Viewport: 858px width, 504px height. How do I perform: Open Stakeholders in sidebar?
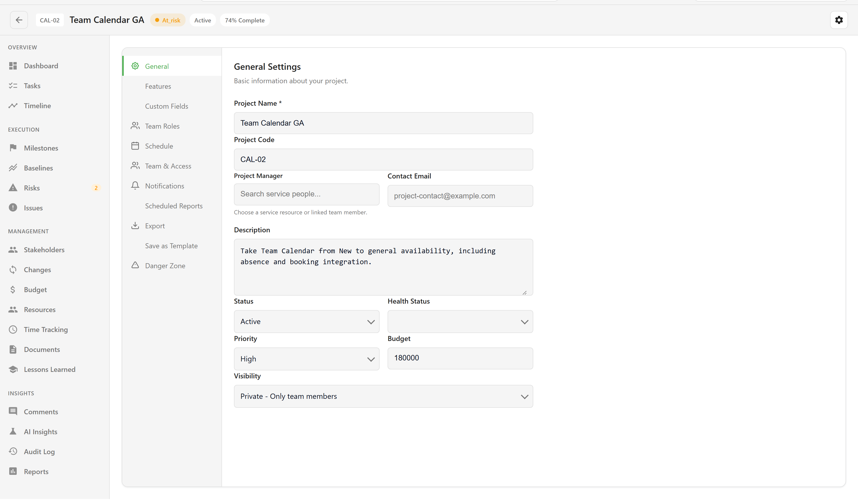click(54, 250)
